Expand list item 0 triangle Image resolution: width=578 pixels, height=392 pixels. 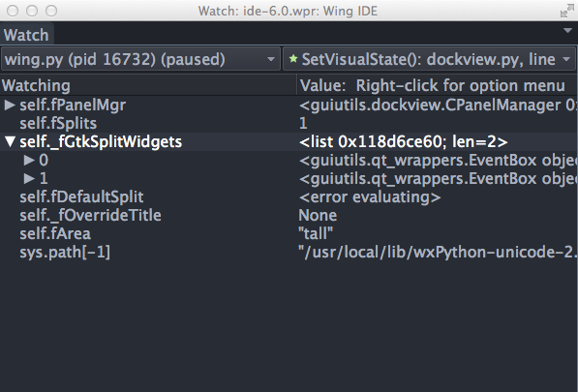click(29, 160)
